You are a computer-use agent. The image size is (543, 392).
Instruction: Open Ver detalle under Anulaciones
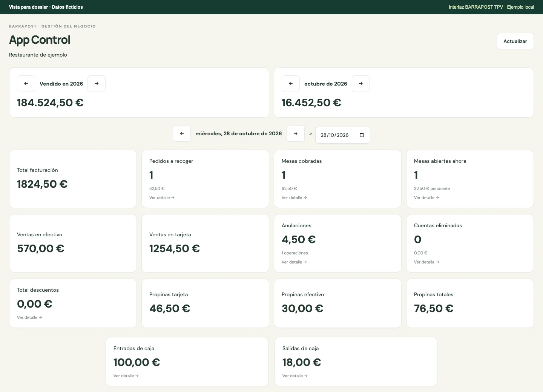[x=294, y=262]
